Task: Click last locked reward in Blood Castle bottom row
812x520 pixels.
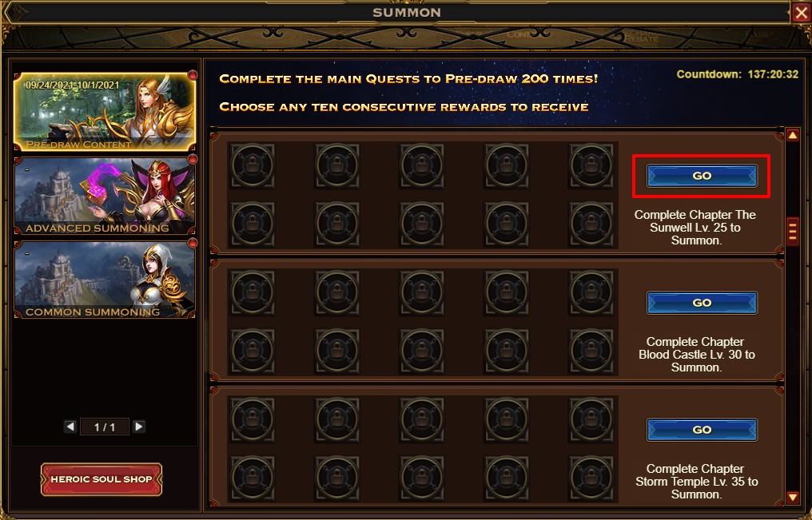Action: [591, 351]
